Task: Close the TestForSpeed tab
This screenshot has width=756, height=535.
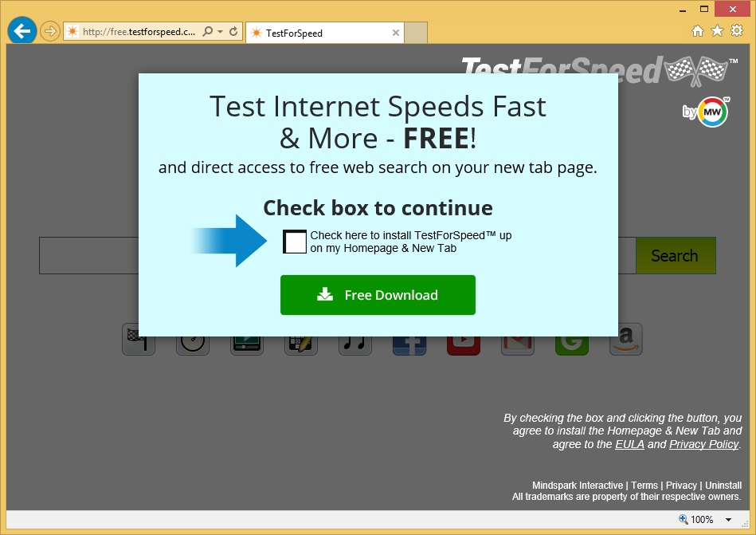Action: point(395,33)
